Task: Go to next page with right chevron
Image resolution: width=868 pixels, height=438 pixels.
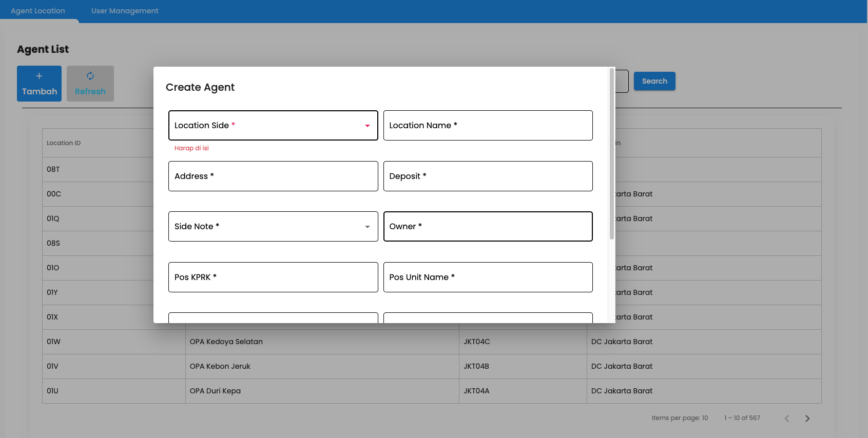Action: pos(807,419)
